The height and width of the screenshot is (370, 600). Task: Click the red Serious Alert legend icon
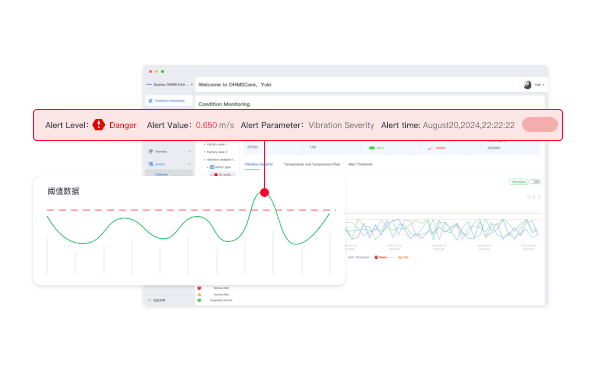[199, 288]
